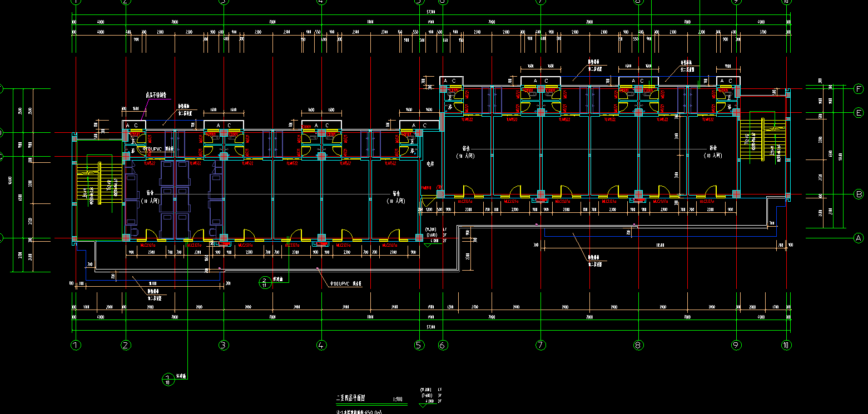Click grid axis bubble 1 at bottom
The width and height of the screenshot is (868, 414).
76,345
